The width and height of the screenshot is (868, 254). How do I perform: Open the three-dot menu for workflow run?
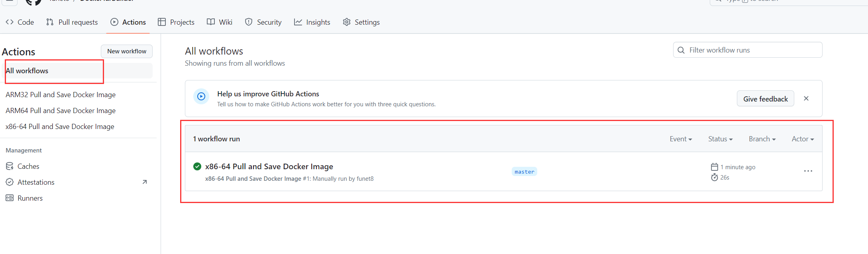click(x=808, y=171)
